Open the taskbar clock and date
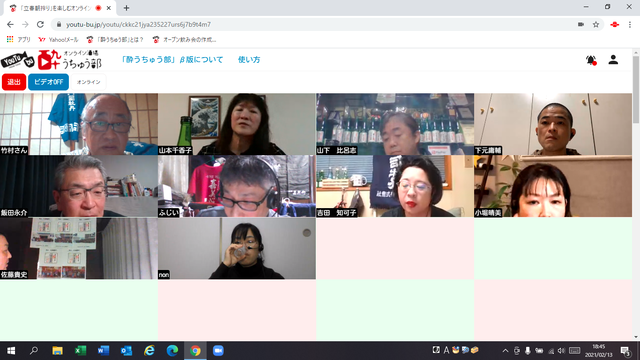Screen dimensions: 640x360 point(599,351)
